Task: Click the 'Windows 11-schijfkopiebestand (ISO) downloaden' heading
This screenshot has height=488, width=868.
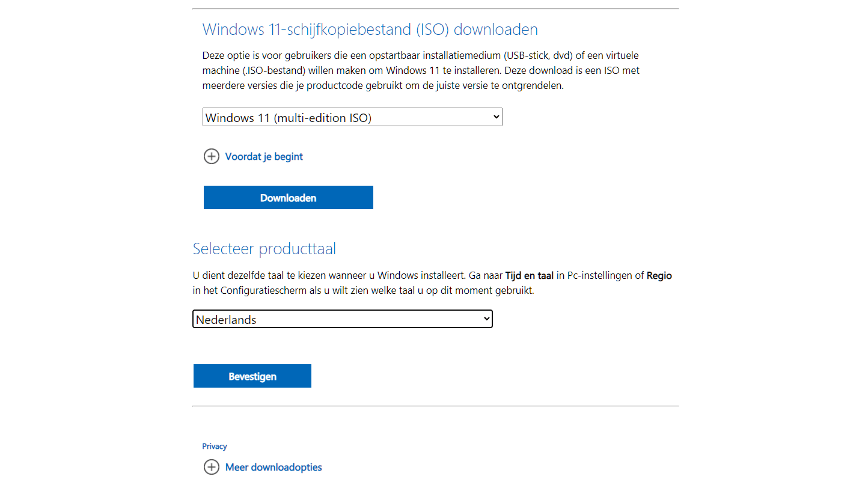Action: point(370,29)
